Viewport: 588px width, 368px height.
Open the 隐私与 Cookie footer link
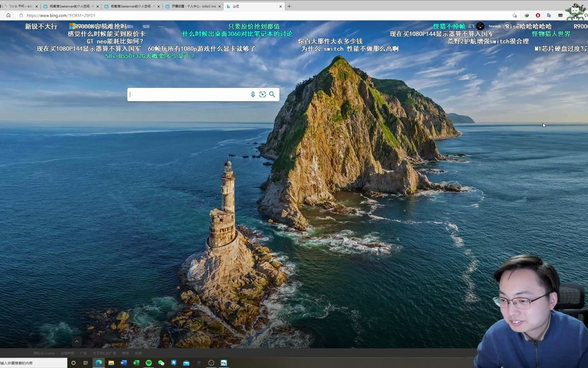[44, 353]
